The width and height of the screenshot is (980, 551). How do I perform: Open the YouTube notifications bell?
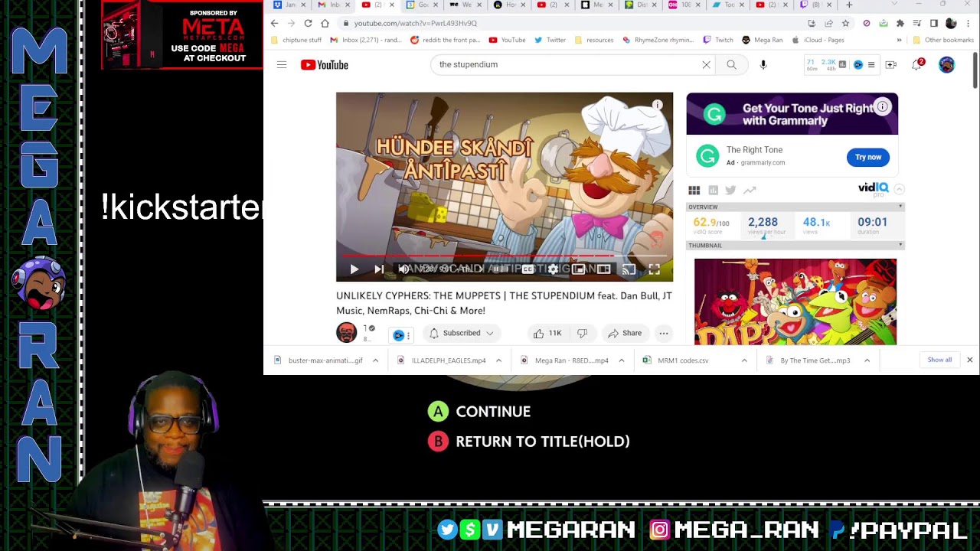pyautogui.click(x=917, y=65)
